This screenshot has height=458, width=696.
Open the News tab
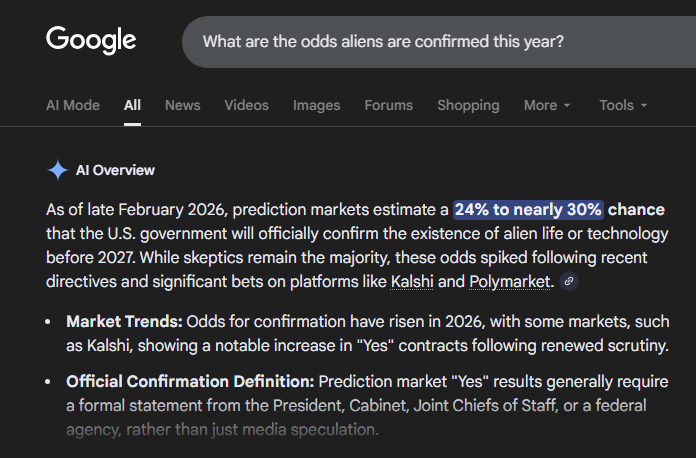click(182, 105)
